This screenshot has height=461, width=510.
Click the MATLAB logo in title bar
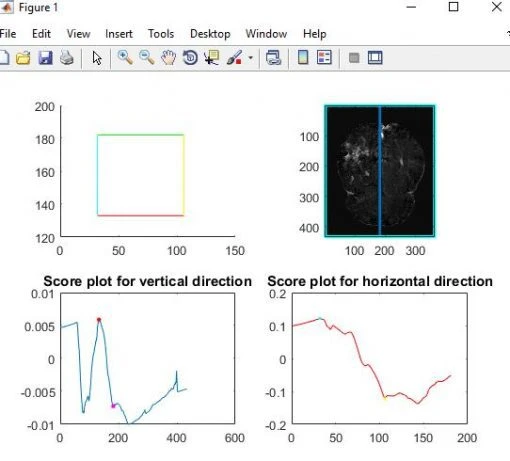6,7
